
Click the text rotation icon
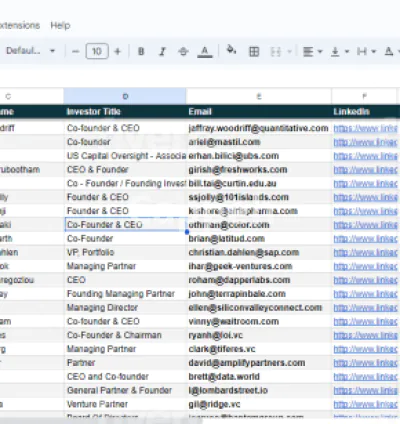point(389,51)
